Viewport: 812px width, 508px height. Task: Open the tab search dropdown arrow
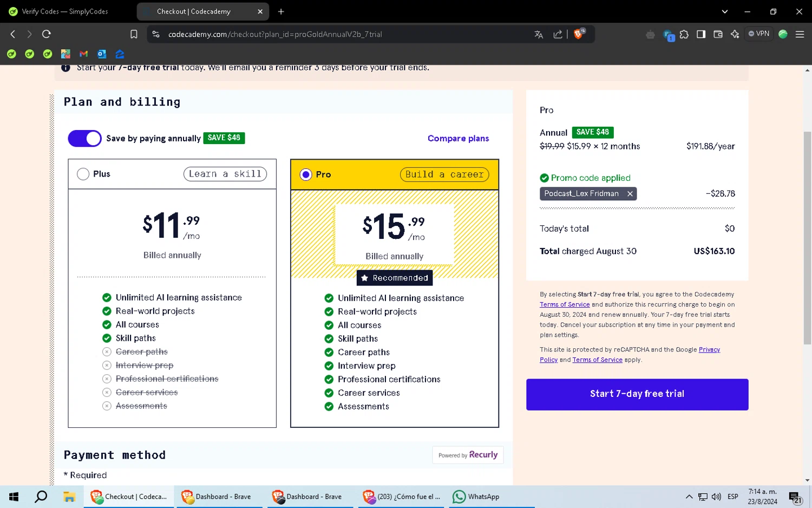tap(724, 11)
